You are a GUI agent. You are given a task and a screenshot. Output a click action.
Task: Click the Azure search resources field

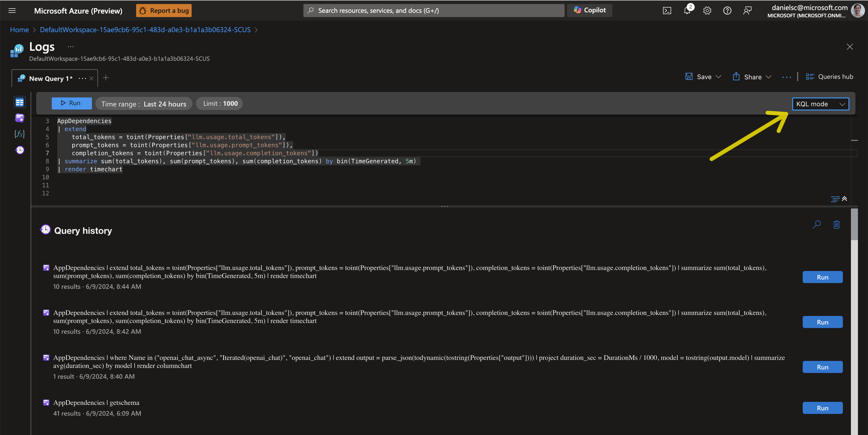[433, 11]
